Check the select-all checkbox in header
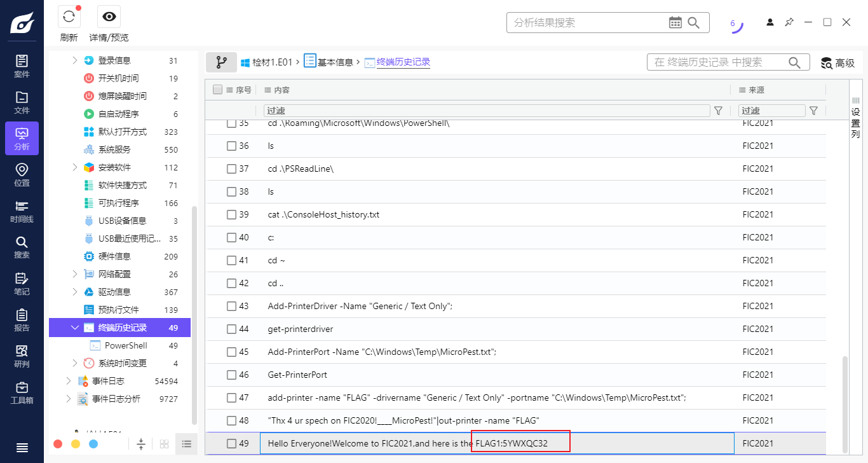Screen dimensions: 868x463 tap(218, 90)
